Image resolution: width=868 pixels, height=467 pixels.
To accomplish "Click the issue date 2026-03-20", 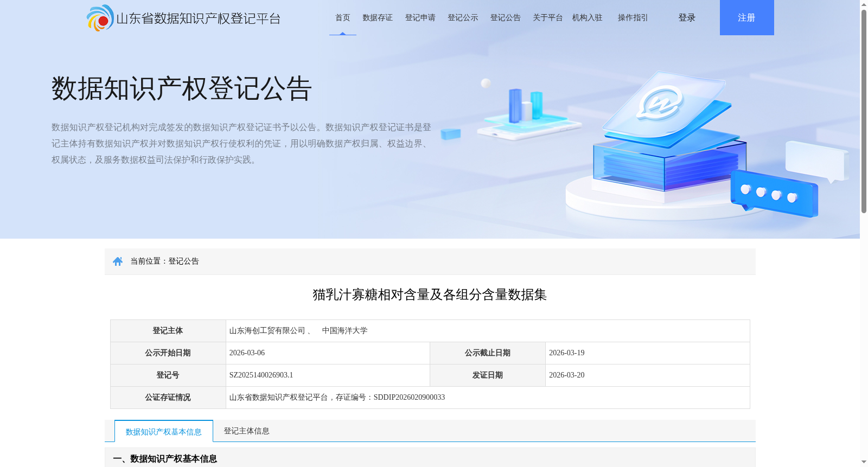I will point(567,375).
